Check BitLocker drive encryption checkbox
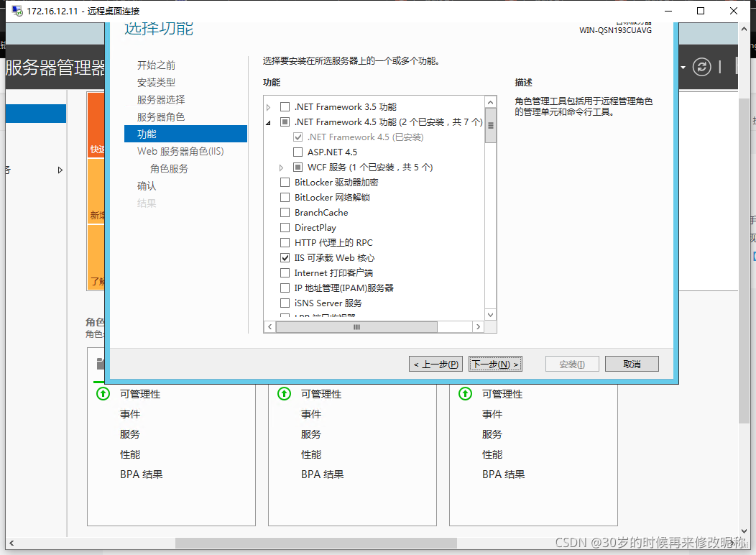The width and height of the screenshot is (756, 555). (x=285, y=183)
